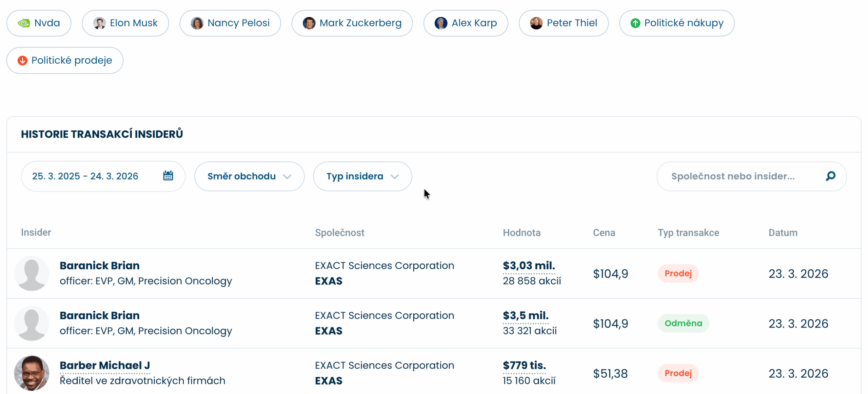Open the calendar icon in date range
868x394 pixels.
[168, 176]
